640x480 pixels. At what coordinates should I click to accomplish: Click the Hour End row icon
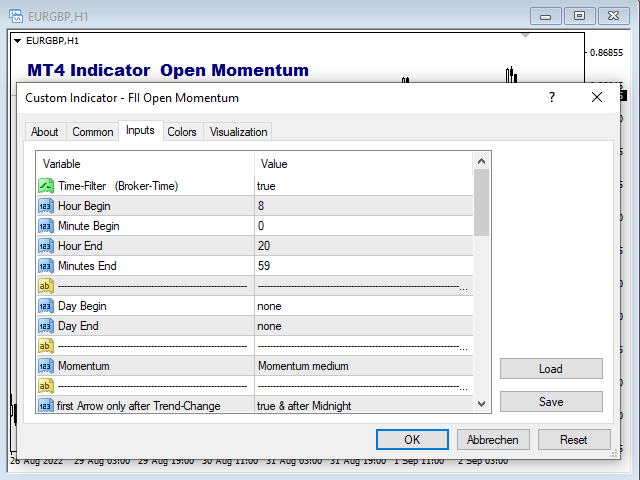click(x=46, y=246)
